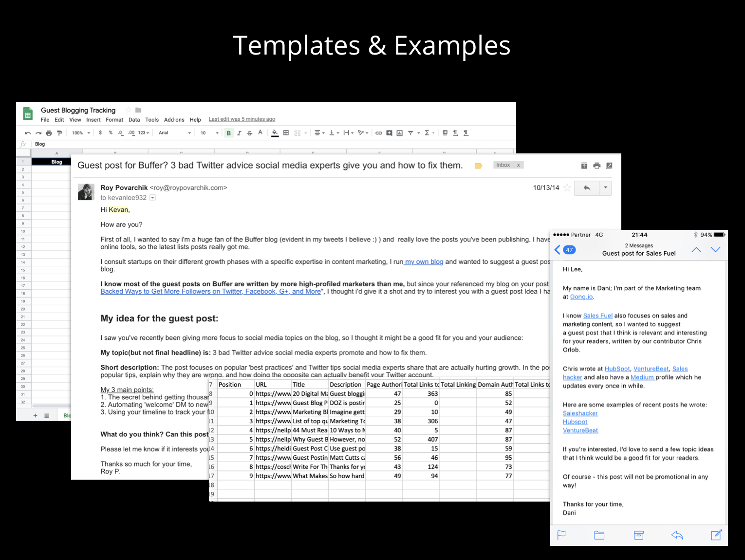The width and height of the screenshot is (745, 560).
Task: Apply percent format in Sheets toolbar
Action: click(x=111, y=132)
